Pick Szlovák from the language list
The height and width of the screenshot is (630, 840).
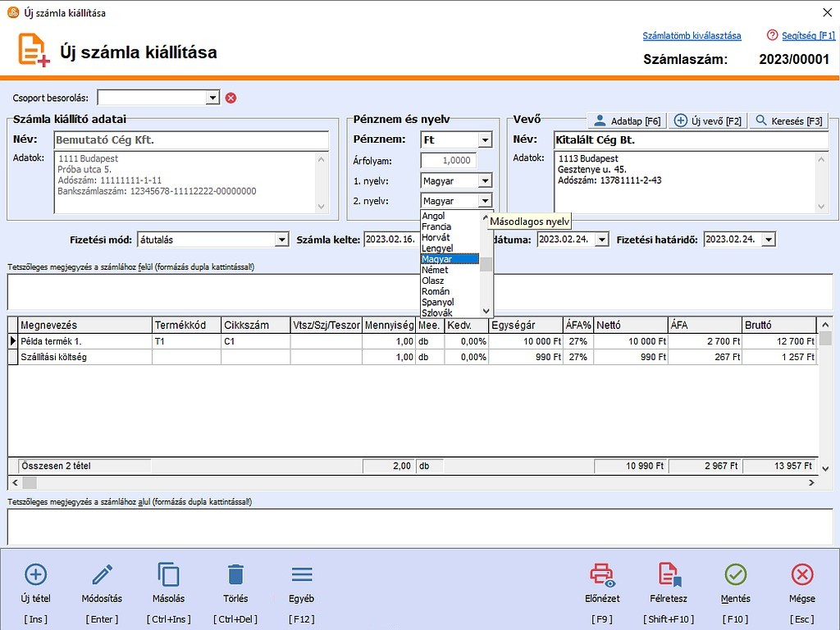(436, 313)
